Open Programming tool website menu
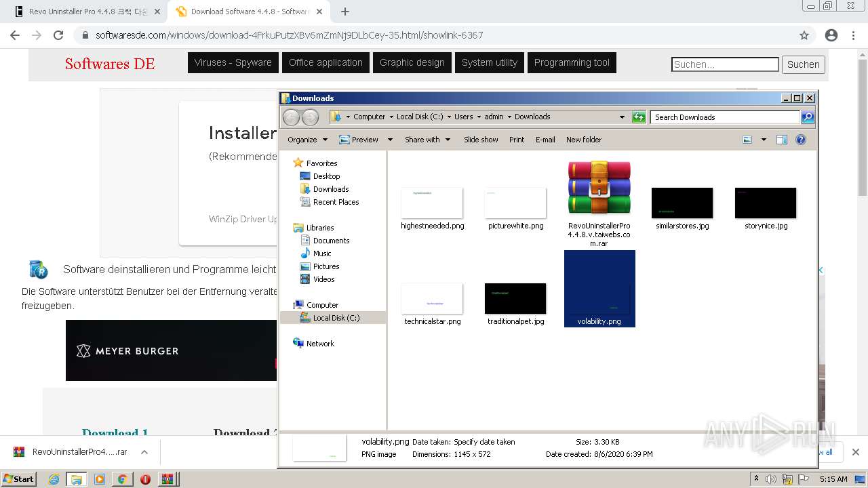 tap(572, 62)
